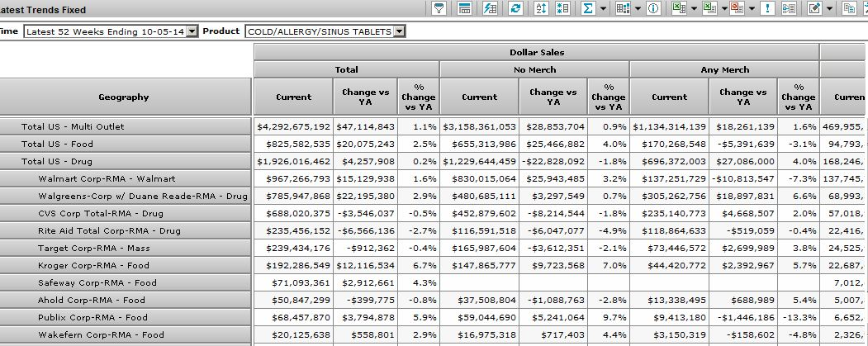Click the Geography column header
Image resolution: width=868 pixels, height=346 pixels.
tap(124, 97)
